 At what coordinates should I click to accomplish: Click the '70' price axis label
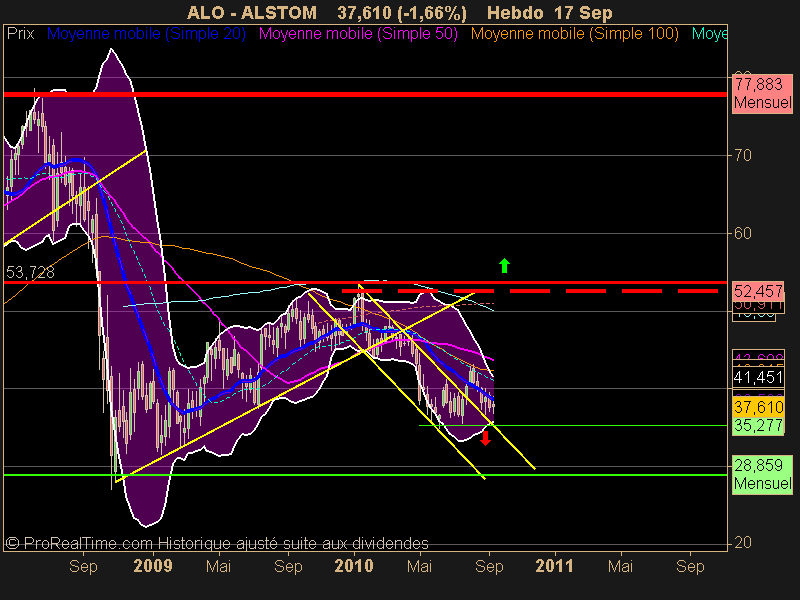tap(743, 155)
